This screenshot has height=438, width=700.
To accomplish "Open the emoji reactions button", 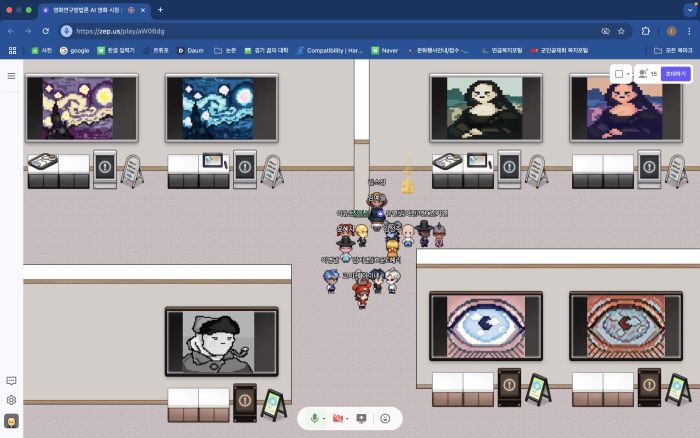I will click(x=385, y=418).
